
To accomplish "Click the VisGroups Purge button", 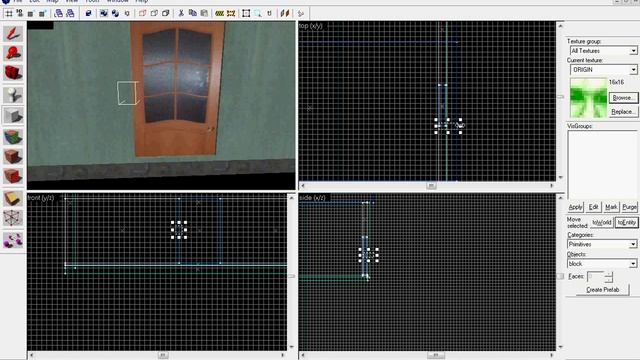I will tap(629, 207).
